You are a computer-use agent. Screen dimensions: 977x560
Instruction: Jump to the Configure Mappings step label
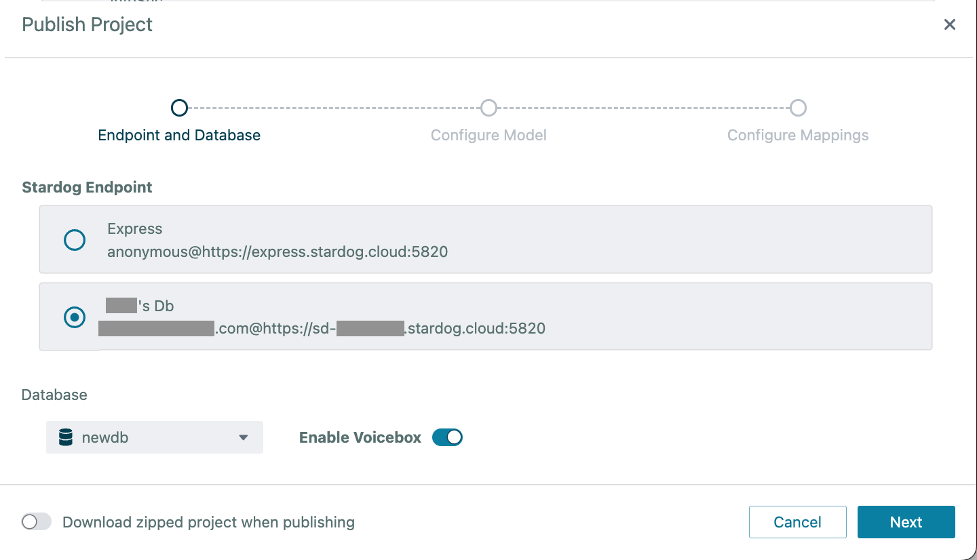click(798, 135)
